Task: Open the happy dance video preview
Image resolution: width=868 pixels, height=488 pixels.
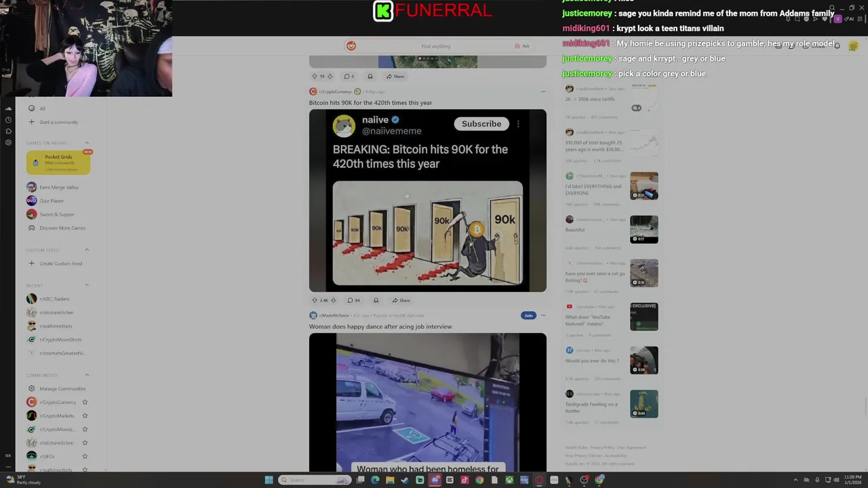Action: coord(428,402)
